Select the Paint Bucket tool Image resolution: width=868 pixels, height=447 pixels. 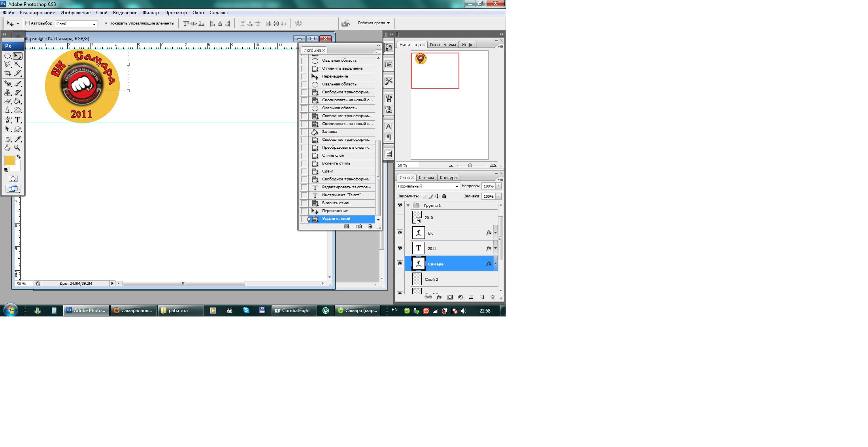[17, 101]
